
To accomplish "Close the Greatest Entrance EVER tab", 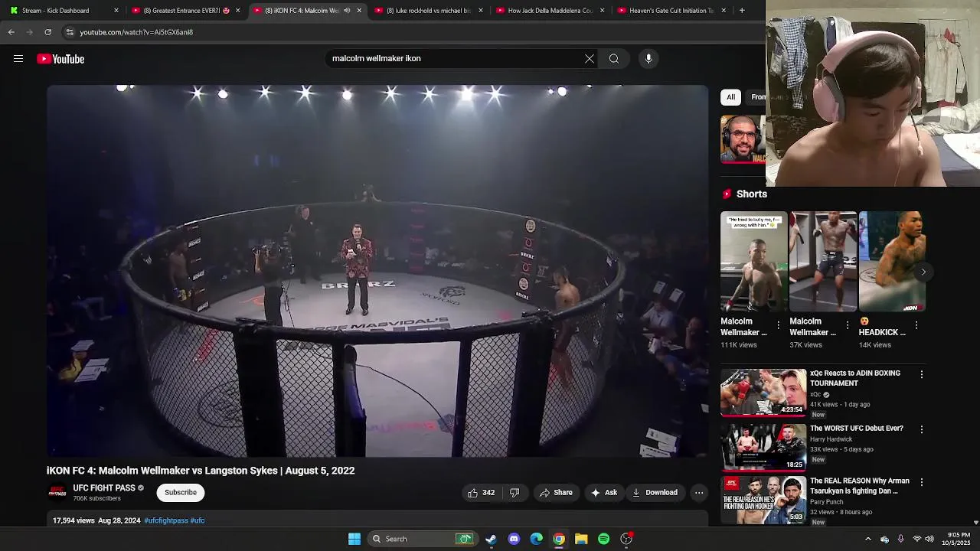I will (x=237, y=11).
